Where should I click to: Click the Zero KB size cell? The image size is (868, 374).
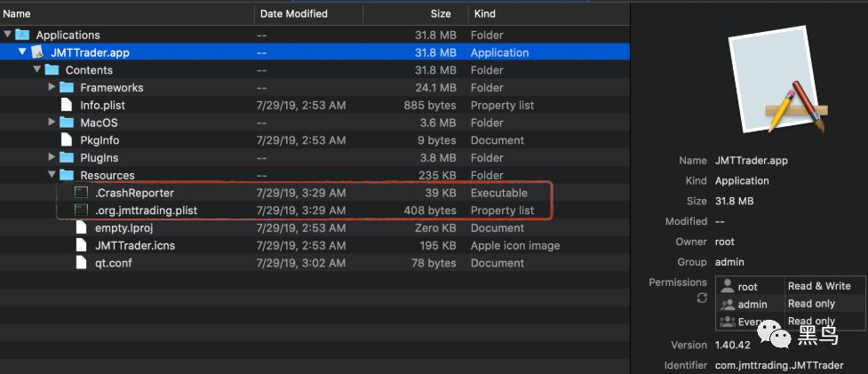point(435,228)
